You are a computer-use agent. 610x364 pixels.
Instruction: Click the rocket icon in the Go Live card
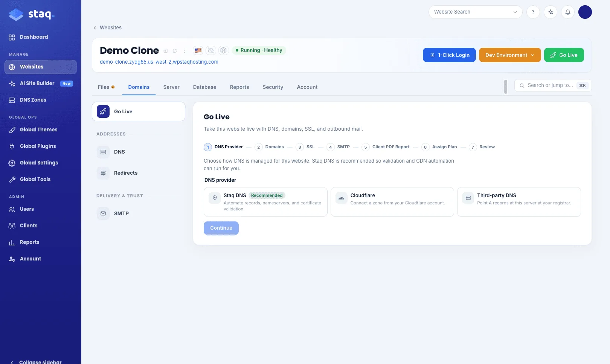(x=103, y=111)
